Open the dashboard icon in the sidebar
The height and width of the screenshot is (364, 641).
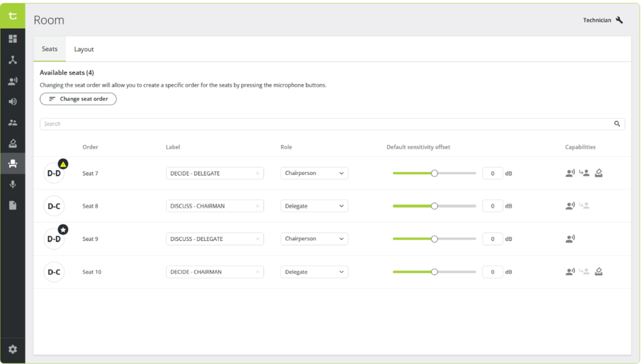(x=12, y=39)
